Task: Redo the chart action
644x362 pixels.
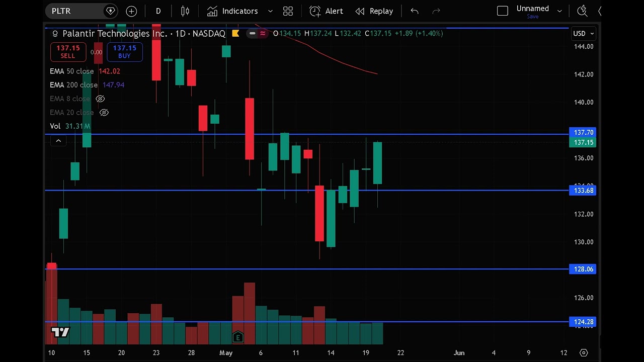Action: [x=436, y=11]
